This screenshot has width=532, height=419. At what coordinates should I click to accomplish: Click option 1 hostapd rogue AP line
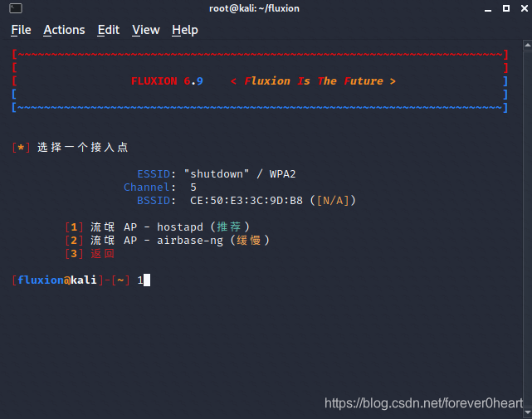[158, 227]
